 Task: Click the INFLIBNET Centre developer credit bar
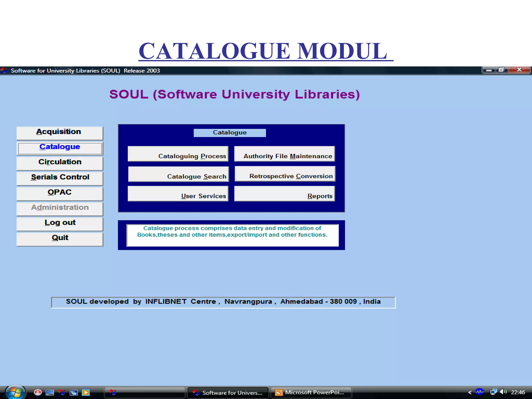[x=223, y=302]
